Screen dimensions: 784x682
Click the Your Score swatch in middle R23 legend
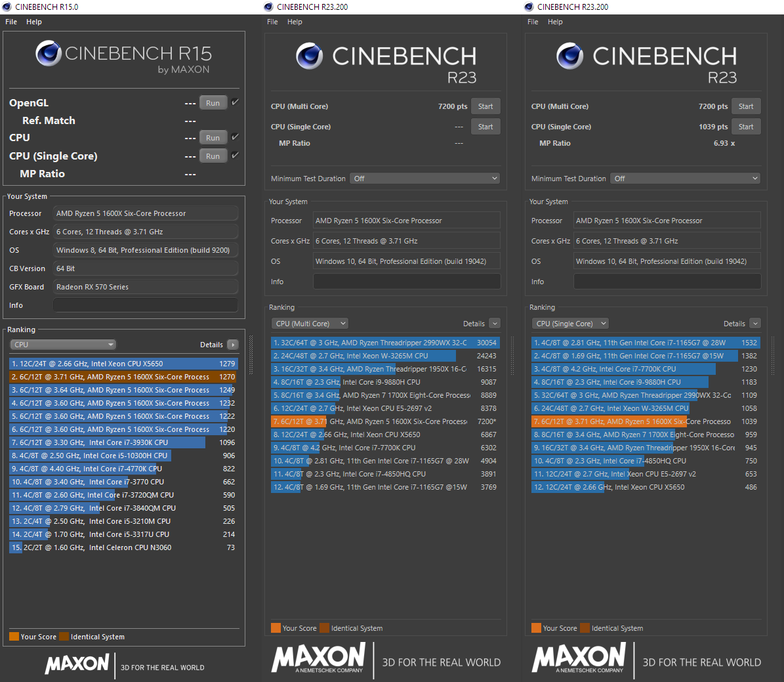[x=276, y=628]
